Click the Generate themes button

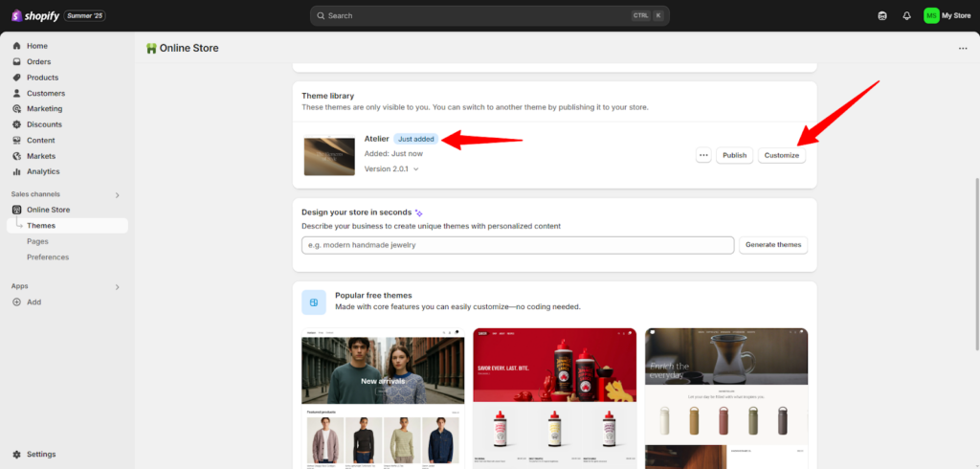[x=773, y=245]
